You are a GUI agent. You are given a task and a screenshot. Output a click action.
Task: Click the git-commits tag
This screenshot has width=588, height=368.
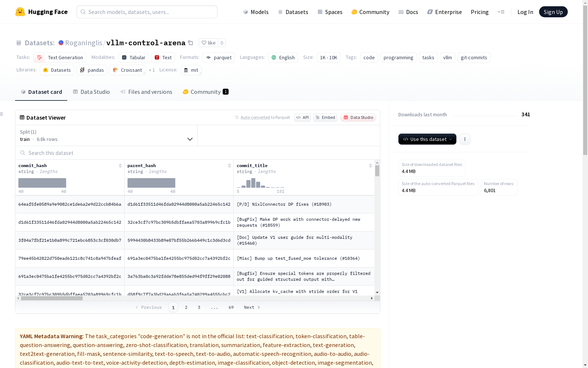[474, 57]
